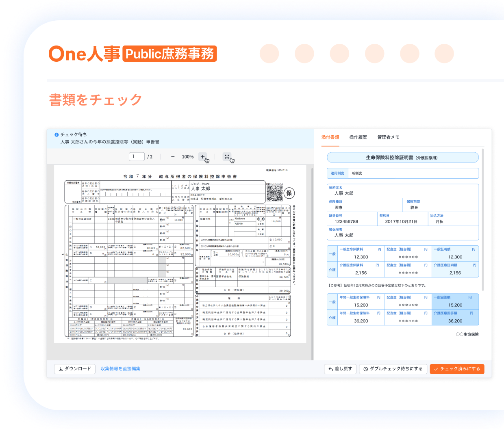Select the 100% zoom level value
504x429 pixels.
point(187,156)
